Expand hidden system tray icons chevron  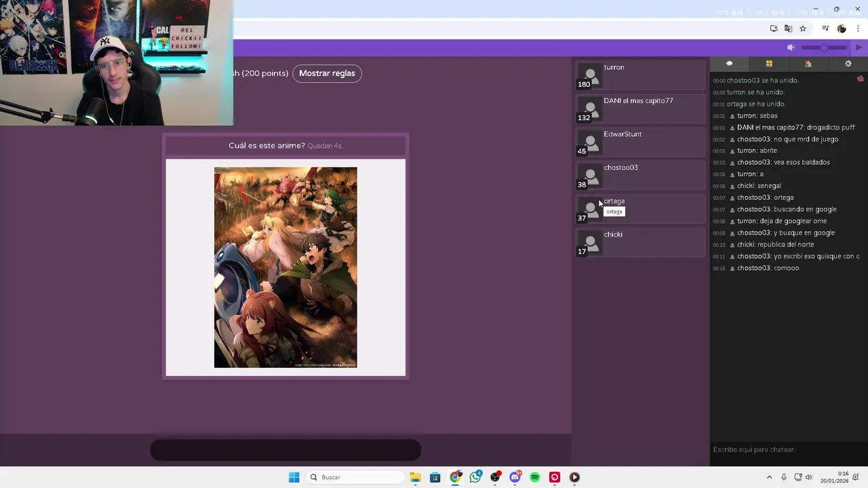pos(770,477)
